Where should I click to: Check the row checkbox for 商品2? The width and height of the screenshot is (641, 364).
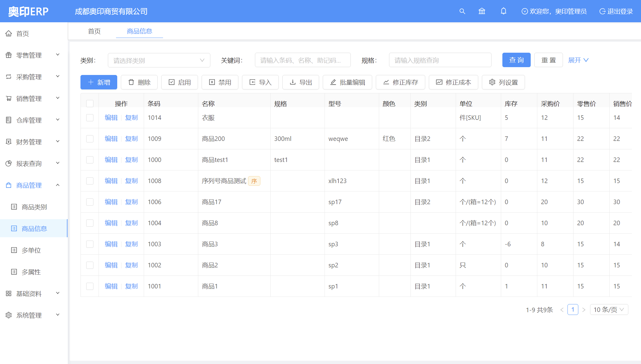point(90,265)
